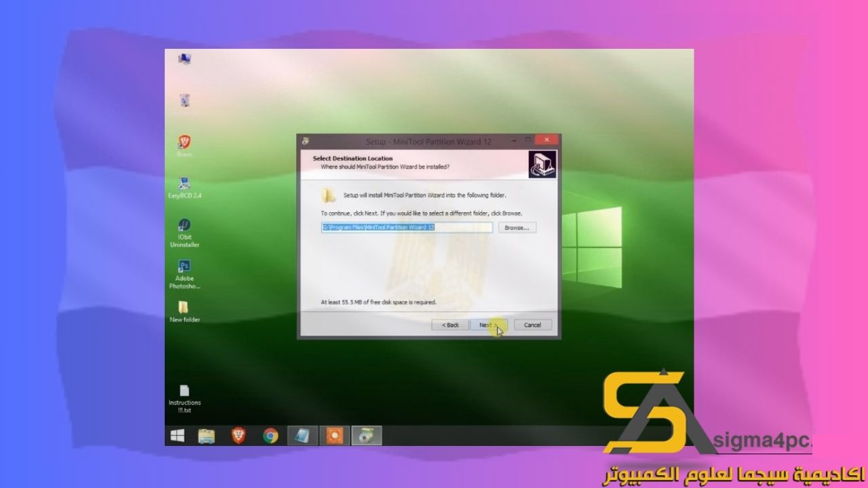The height and width of the screenshot is (488, 868).
Task: Open the EasyBCD 2.4 desktop shortcut
Action: coord(184,188)
